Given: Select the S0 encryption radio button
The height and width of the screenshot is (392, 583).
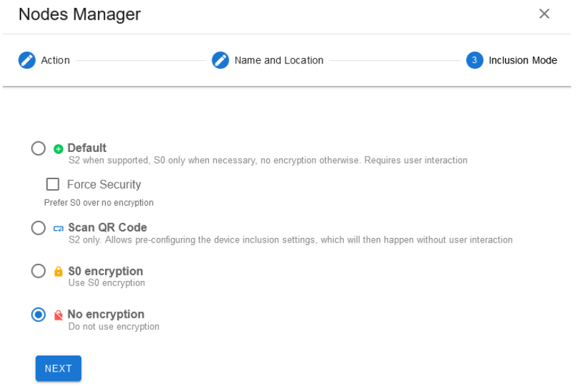Looking at the screenshot, I should coord(38,271).
